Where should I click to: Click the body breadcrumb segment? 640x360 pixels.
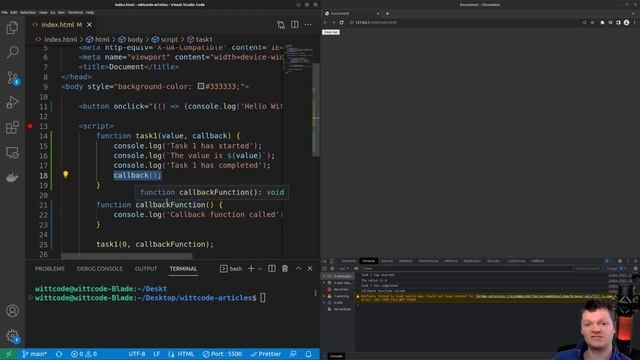click(x=131, y=40)
